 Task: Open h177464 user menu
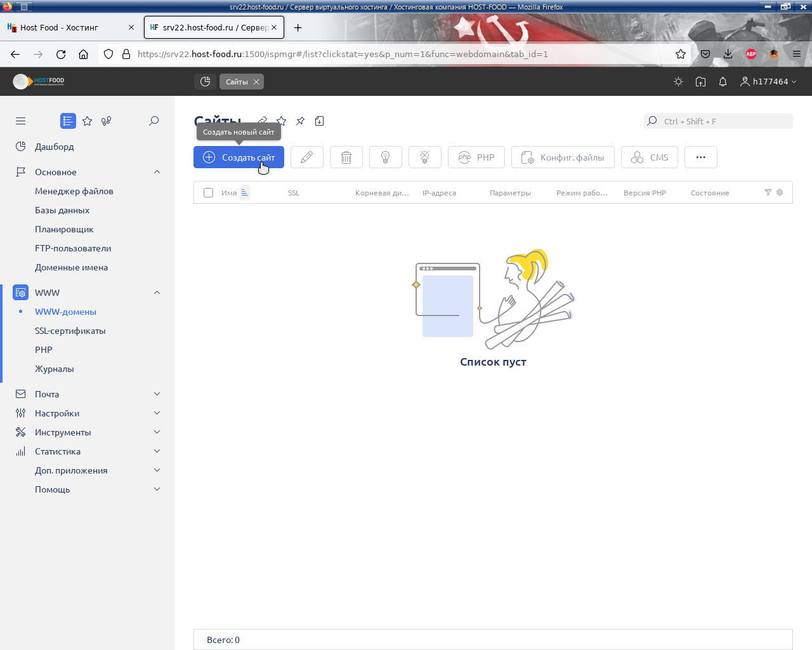(x=768, y=81)
